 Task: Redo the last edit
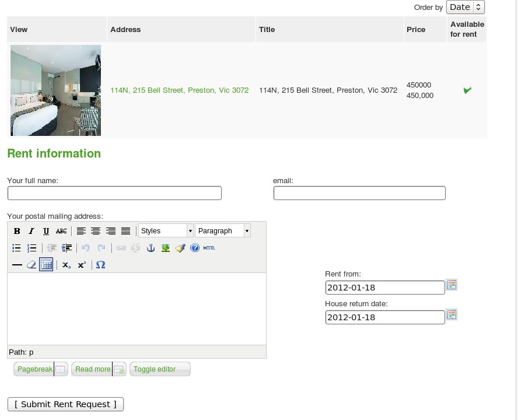coord(101,248)
